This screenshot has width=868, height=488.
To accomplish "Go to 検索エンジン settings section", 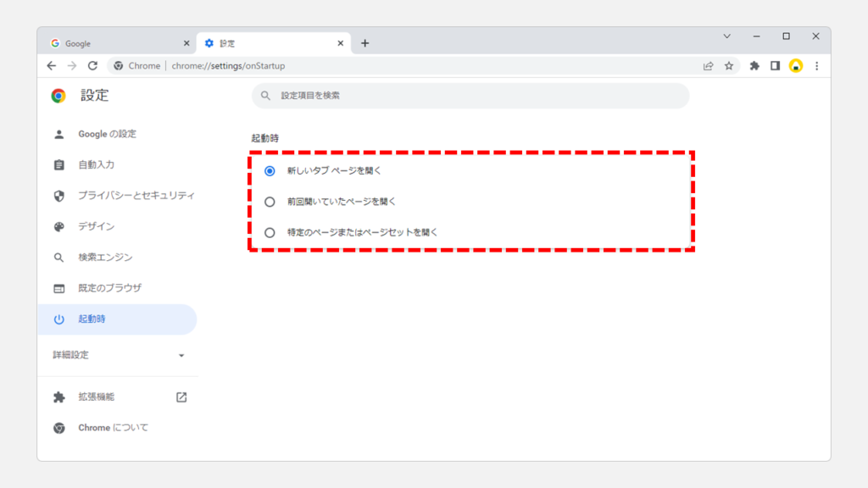I will (x=105, y=258).
